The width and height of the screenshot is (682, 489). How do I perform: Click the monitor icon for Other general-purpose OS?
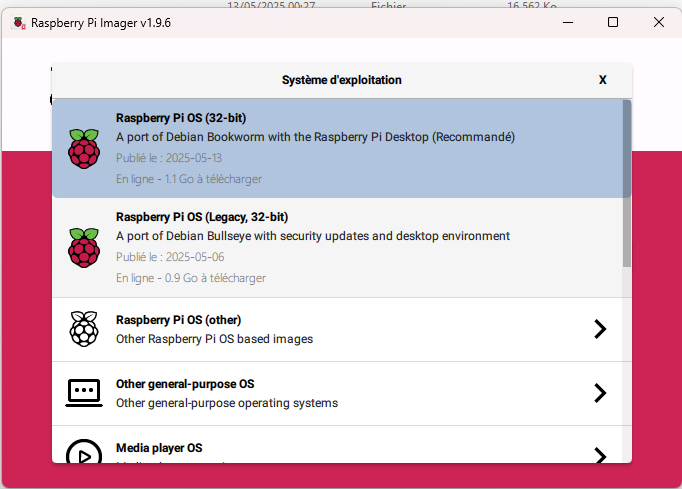(84, 393)
